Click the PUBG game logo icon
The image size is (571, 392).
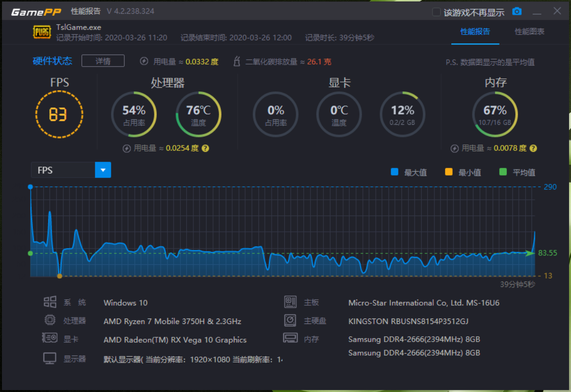pos(41,32)
